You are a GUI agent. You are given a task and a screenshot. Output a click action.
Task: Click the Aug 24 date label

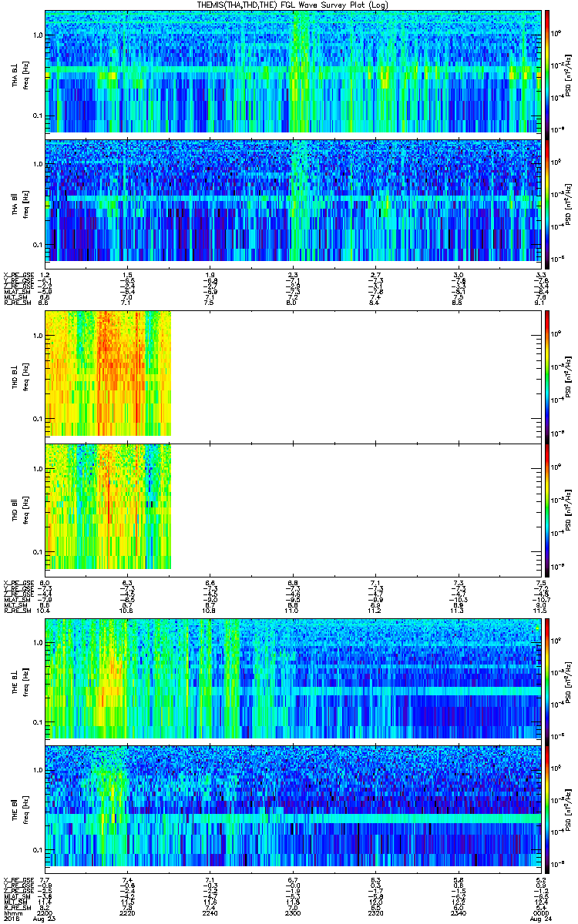tap(540, 917)
